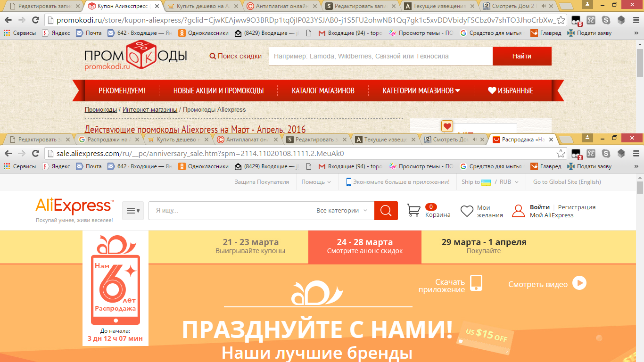Image resolution: width=644 pixels, height=362 pixels.
Task: Click the Мой AliExpress link
Action: click(552, 215)
